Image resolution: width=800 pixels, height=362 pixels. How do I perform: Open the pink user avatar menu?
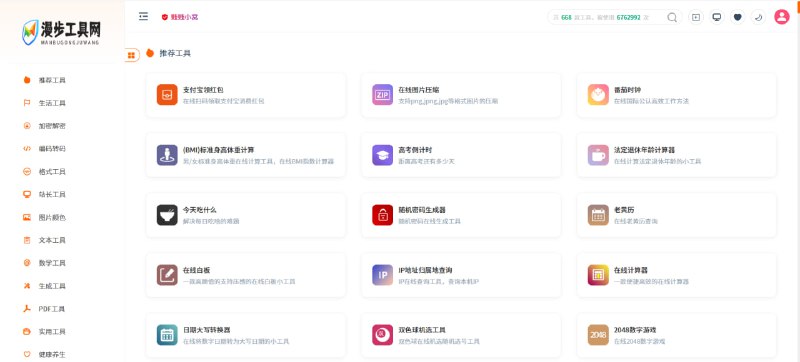click(x=782, y=17)
